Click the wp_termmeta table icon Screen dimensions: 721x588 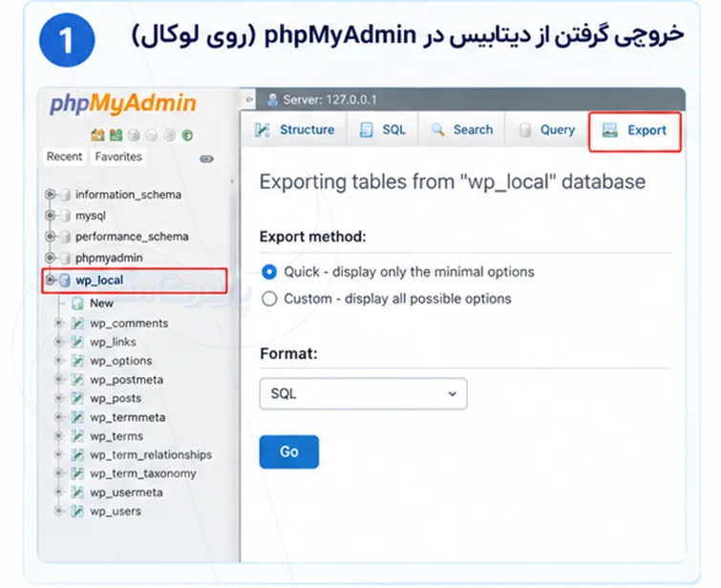pyautogui.click(x=77, y=417)
